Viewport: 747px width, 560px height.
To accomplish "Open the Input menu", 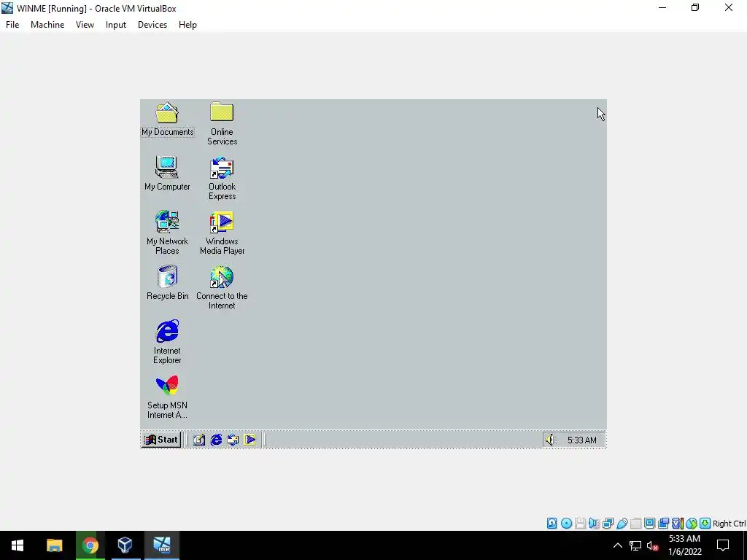I will [116, 25].
